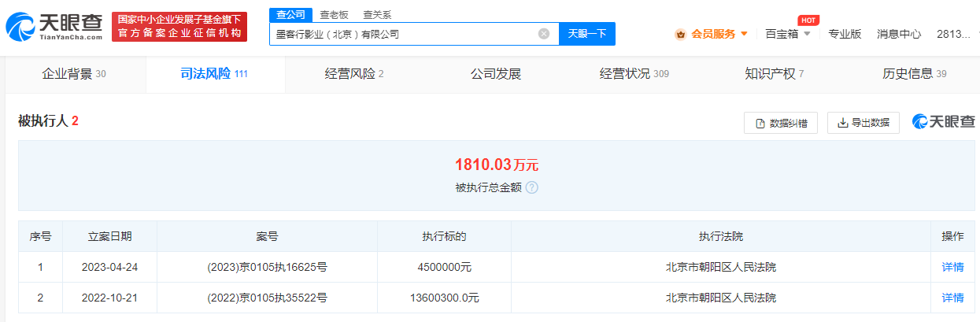Click the 导出数据 button
Viewport: 980px width, 322px height.
[x=864, y=123]
